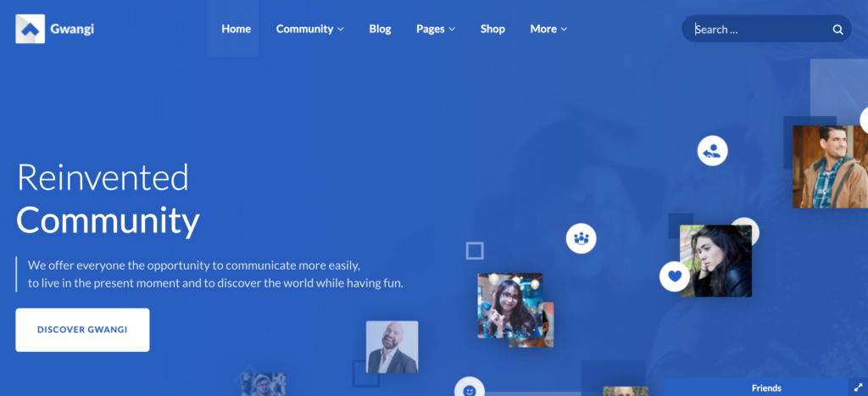Click the Gwangi site name link
Screen dimensions: 868x396
point(72,29)
